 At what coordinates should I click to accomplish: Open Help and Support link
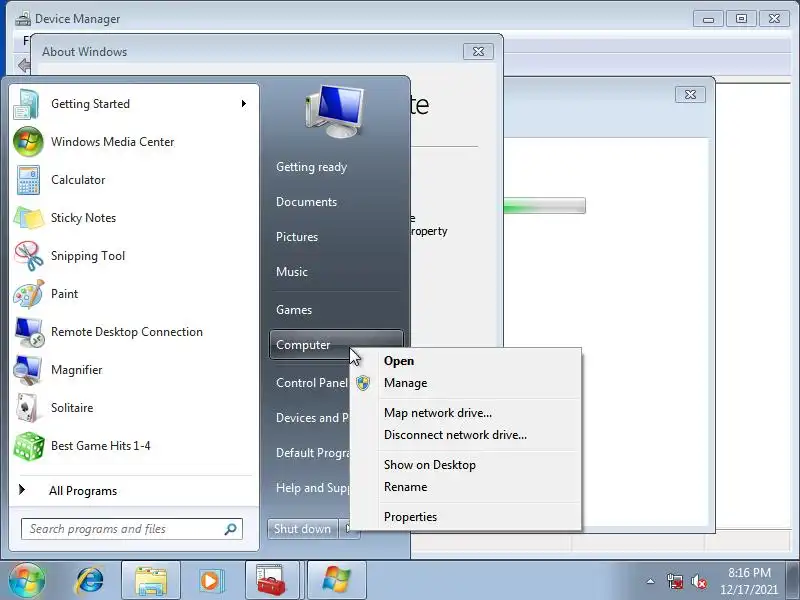(311, 488)
